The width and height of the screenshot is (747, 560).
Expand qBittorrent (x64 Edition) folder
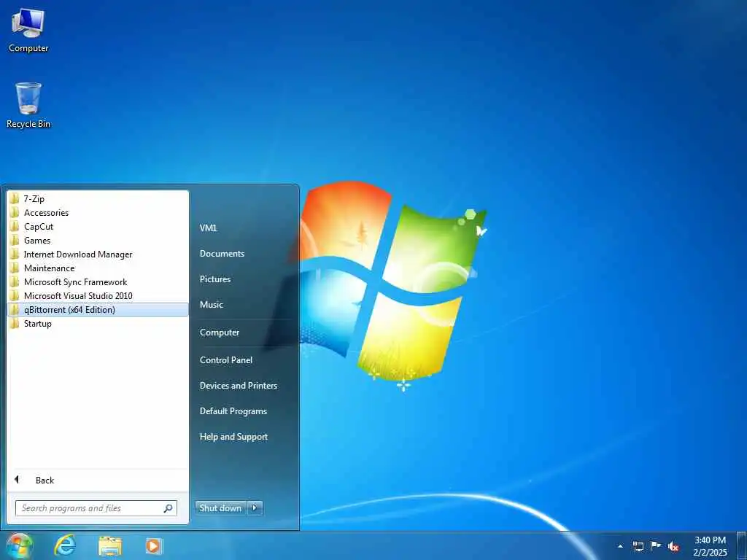click(98, 309)
